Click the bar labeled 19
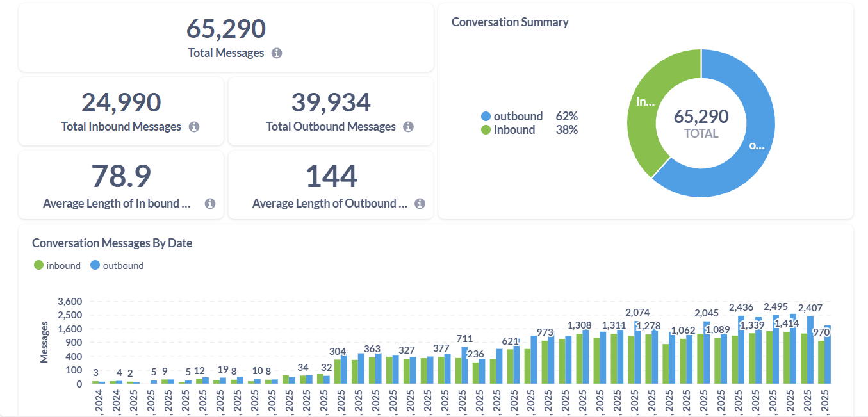Image resolution: width=868 pixels, height=417 pixels. (x=223, y=380)
